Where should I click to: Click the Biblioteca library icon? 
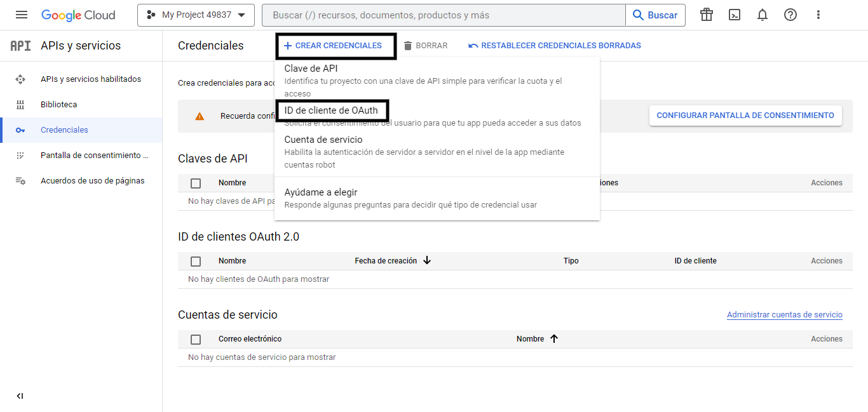[x=20, y=105]
